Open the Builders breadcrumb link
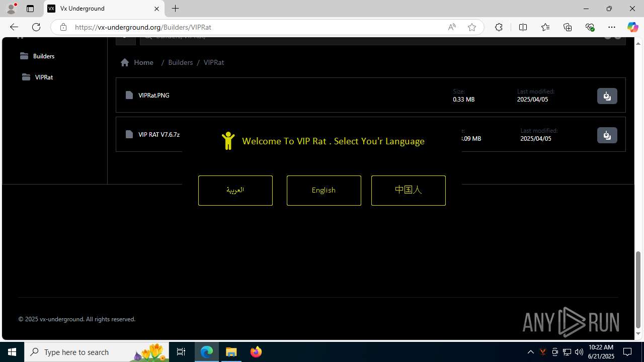 coord(181,62)
